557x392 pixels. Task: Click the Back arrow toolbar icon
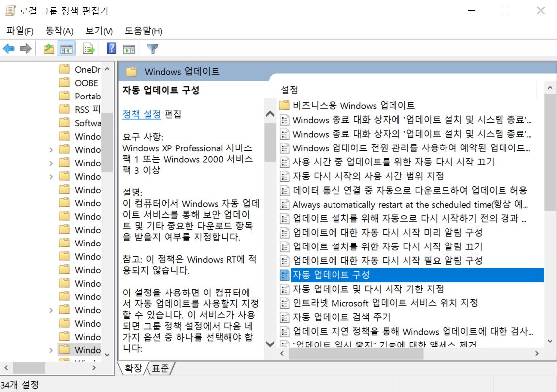point(9,49)
